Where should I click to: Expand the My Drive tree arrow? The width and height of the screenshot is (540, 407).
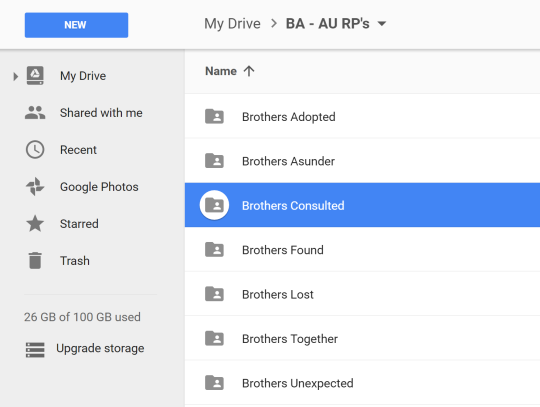click(15, 76)
